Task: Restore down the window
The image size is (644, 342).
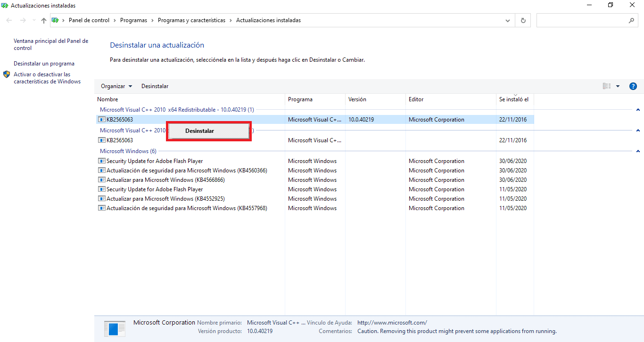Action: (x=611, y=5)
